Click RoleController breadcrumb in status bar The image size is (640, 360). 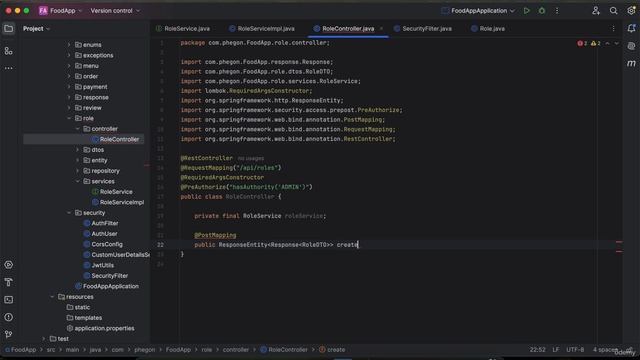coord(284,350)
